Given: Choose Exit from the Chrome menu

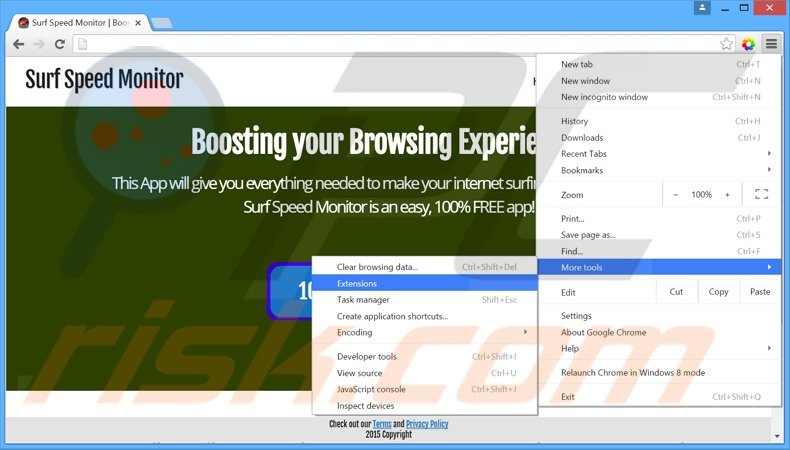Looking at the screenshot, I should [660, 397].
